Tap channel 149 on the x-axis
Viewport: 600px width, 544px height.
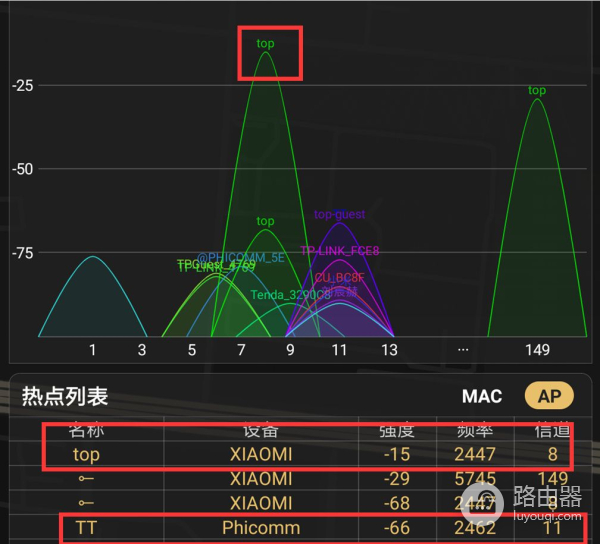537,350
